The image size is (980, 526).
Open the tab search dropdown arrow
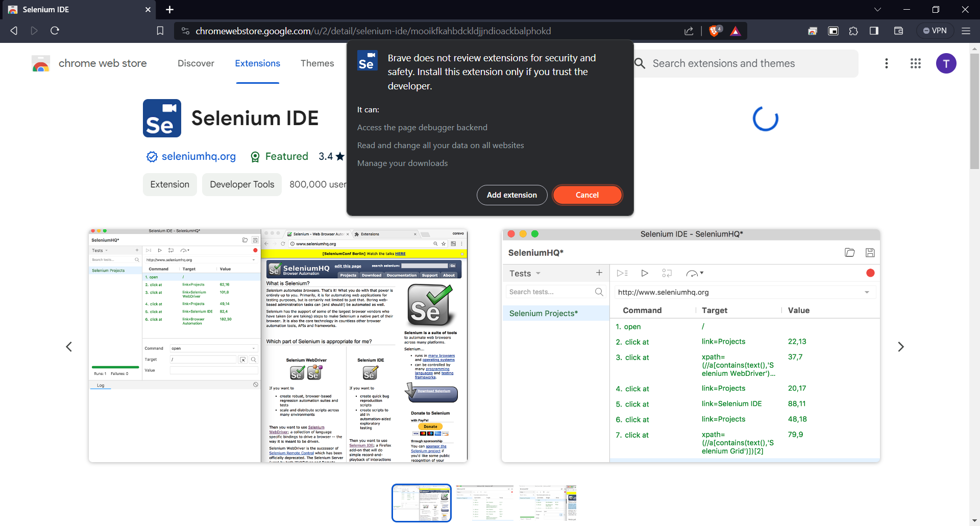tap(877, 9)
